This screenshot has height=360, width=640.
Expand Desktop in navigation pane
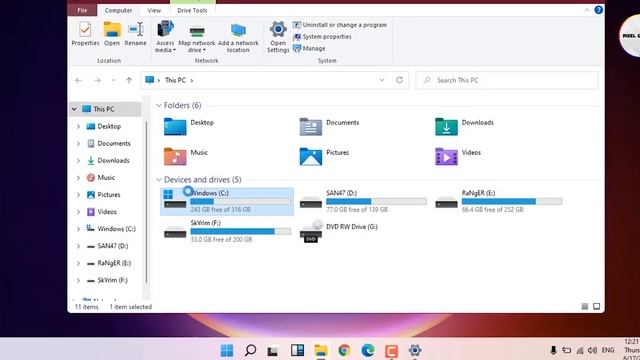78,127
